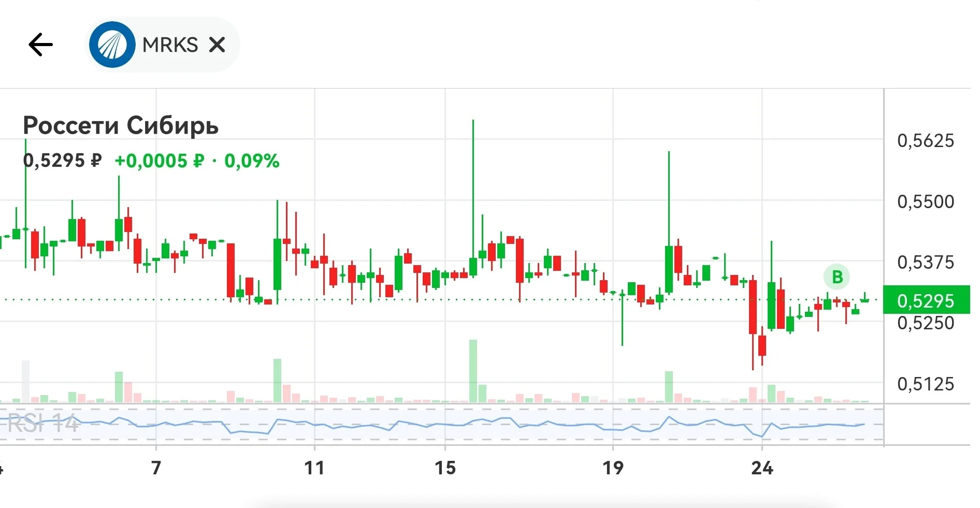980x508 pixels.
Task: Open the RSI 14 indicator label
Action: coord(43,424)
